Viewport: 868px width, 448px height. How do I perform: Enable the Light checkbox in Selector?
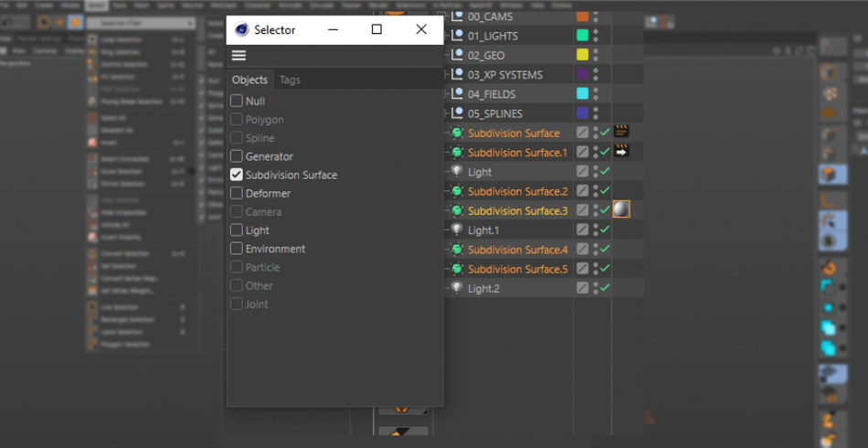pyautogui.click(x=237, y=229)
